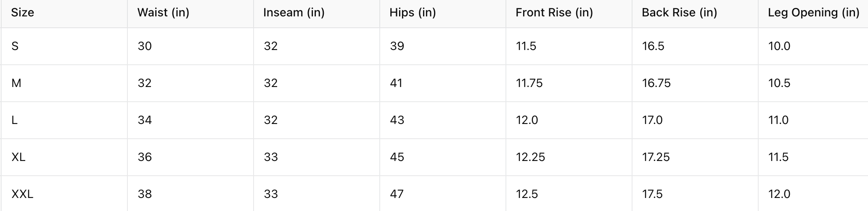Click the Waist (in) column header
Screen dimensions: 868x211
163,13
